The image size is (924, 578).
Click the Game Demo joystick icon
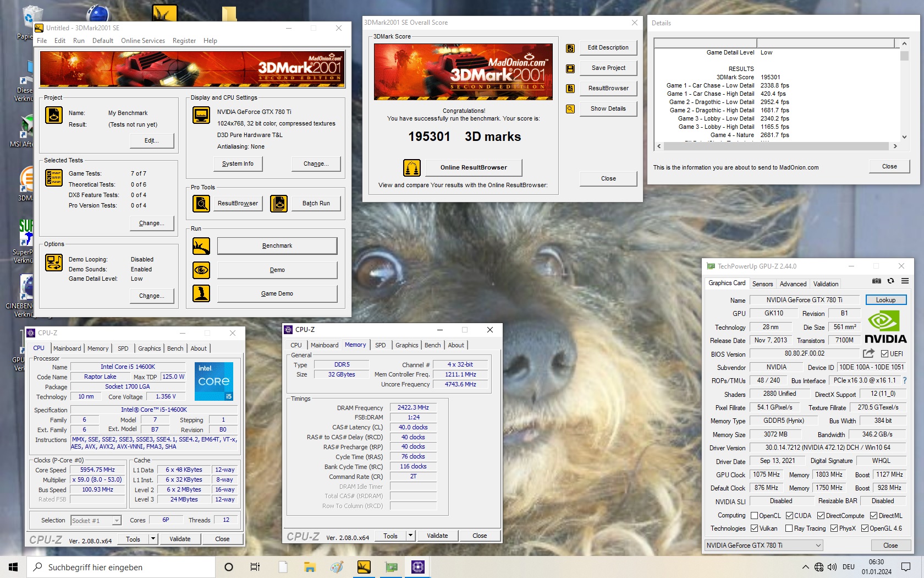(x=201, y=293)
